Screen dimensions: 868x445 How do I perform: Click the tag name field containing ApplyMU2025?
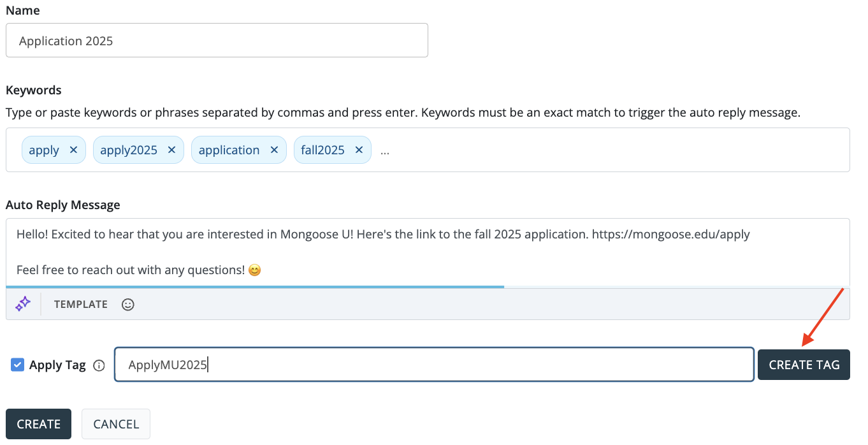tap(433, 365)
